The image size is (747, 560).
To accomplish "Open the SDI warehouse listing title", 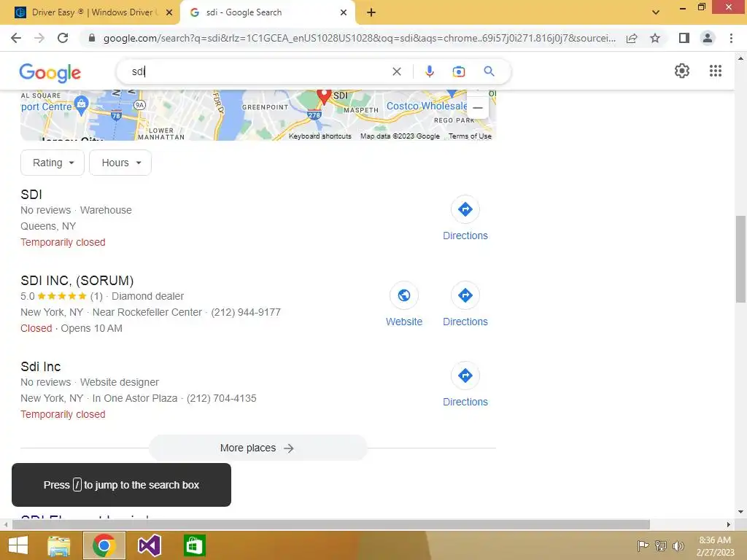I will tap(31, 194).
